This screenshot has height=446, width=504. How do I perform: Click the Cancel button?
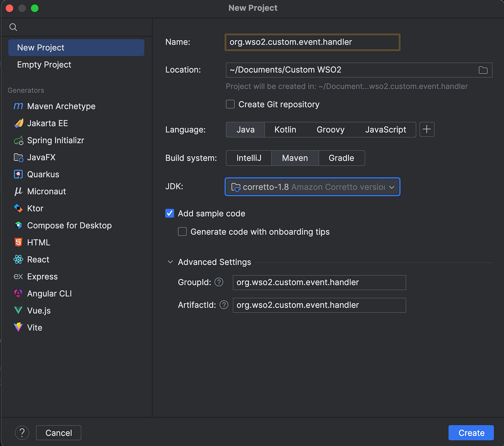pos(59,433)
